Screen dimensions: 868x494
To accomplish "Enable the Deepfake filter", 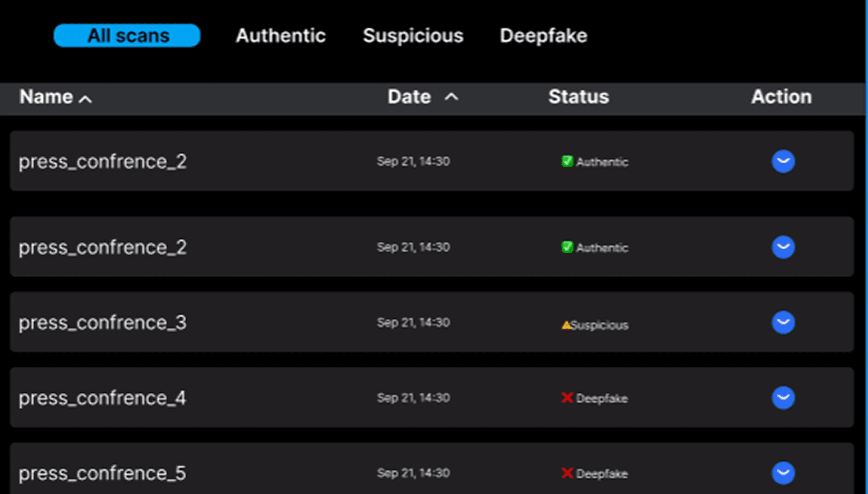I will pyautogui.click(x=543, y=35).
